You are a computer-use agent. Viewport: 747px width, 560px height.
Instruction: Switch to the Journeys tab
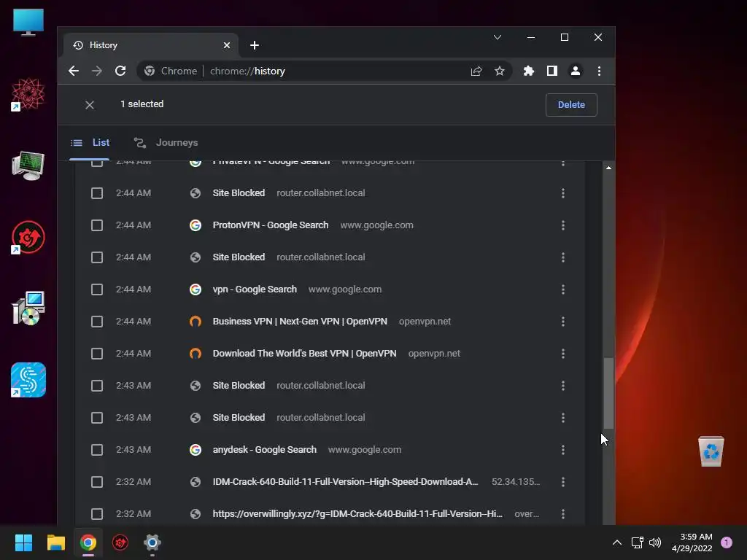[166, 142]
